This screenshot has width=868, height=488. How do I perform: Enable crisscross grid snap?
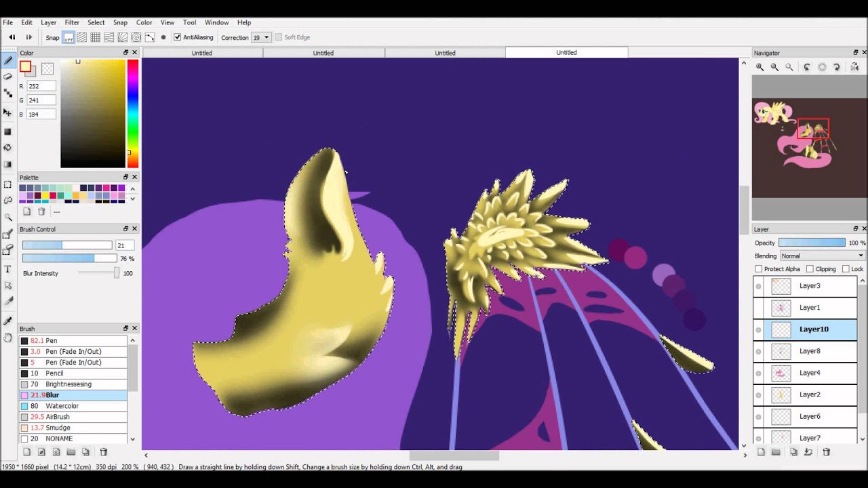(96, 37)
